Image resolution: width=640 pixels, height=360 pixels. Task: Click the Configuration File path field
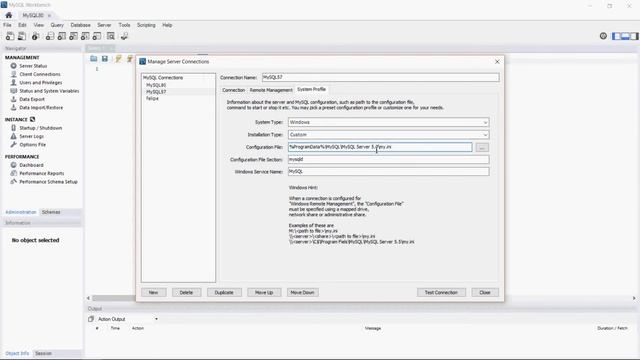tap(380, 147)
